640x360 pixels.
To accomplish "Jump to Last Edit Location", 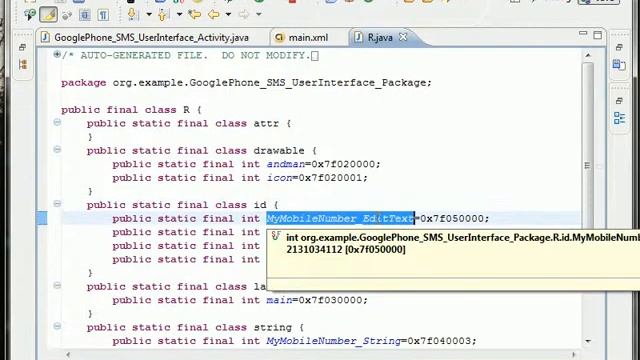I will [195, 15].
